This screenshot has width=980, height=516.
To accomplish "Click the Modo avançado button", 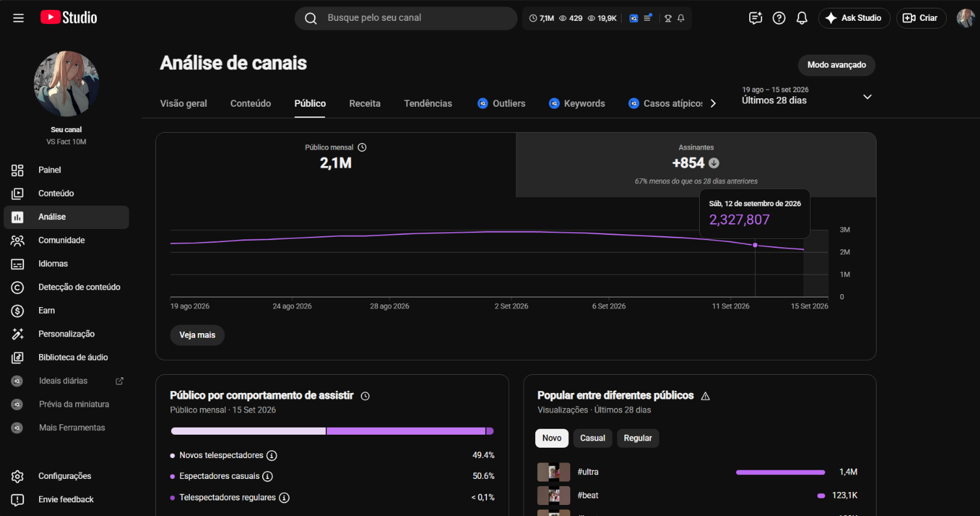I will pos(836,65).
